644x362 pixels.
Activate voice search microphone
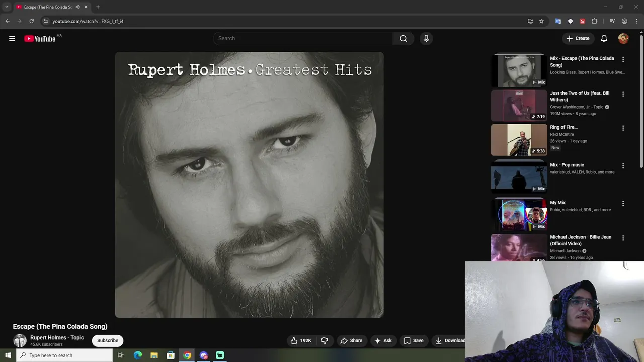(x=426, y=39)
